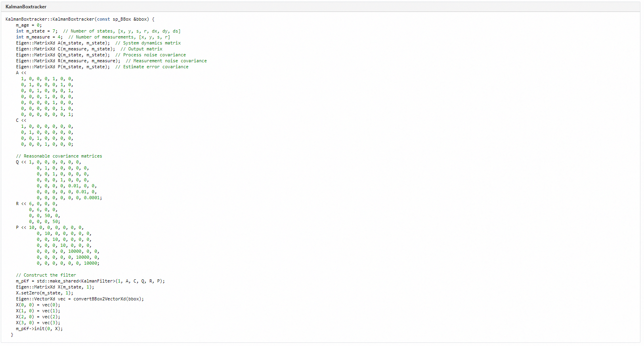Viewport: 644px width, 346px height.
Task: Click the KalmanBoxtracker panel header title
Action: click(x=26, y=7)
